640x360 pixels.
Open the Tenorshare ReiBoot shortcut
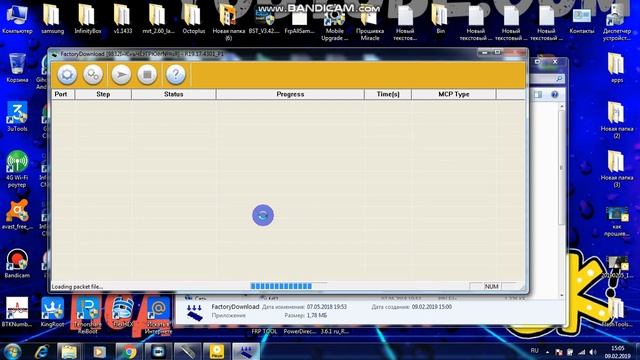coord(88,316)
